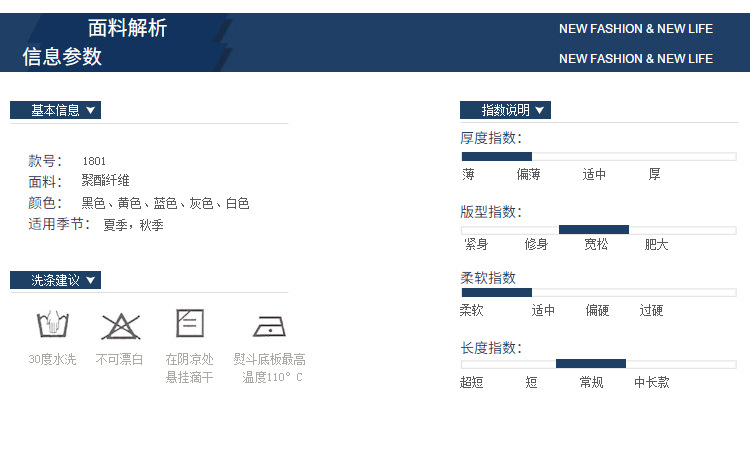
Task: Click the 偏薄 thickness label
Action: pyautogui.click(x=529, y=174)
